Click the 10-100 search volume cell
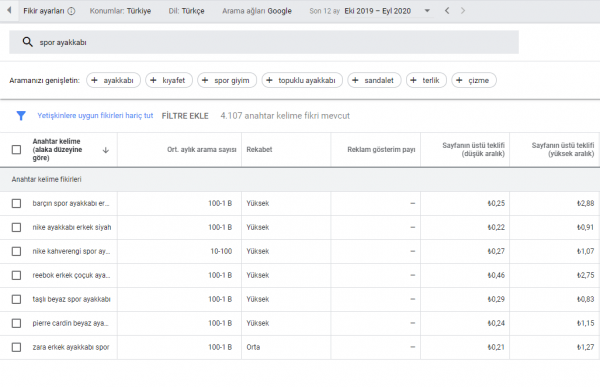600x387 pixels. (x=221, y=251)
